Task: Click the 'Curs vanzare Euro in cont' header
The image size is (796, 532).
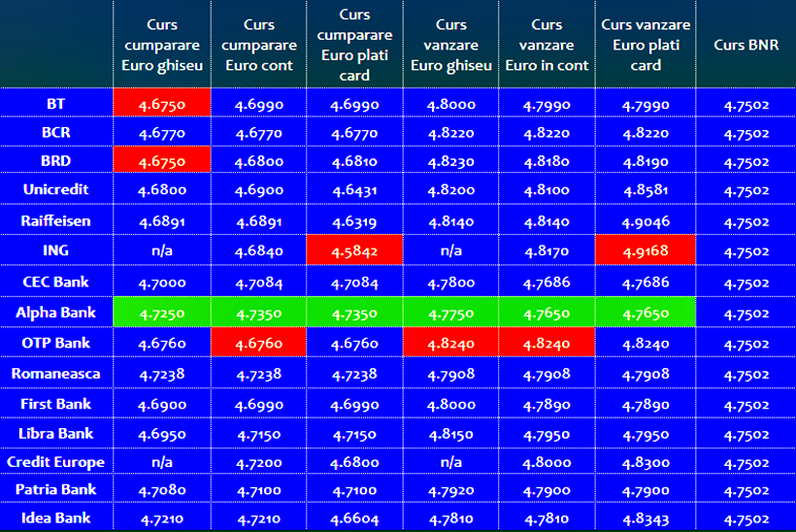Action: coord(547,46)
